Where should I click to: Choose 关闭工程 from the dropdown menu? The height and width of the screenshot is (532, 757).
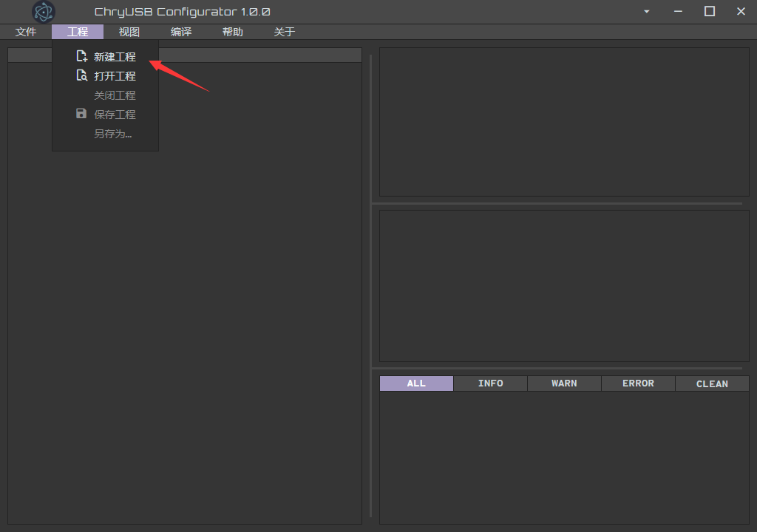pos(115,95)
